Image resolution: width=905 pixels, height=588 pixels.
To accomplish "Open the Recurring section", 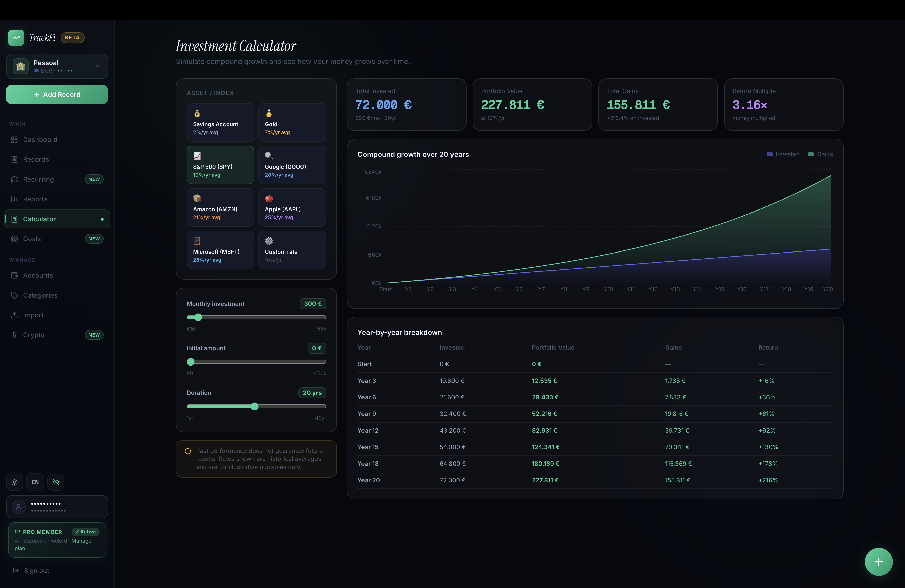I will [x=38, y=179].
